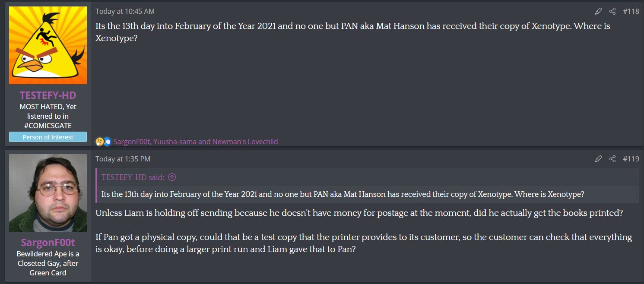Open Newman's Lovechild in reactions list
Image resolution: width=644 pixels, height=284 pixels.
click(245, 141)
